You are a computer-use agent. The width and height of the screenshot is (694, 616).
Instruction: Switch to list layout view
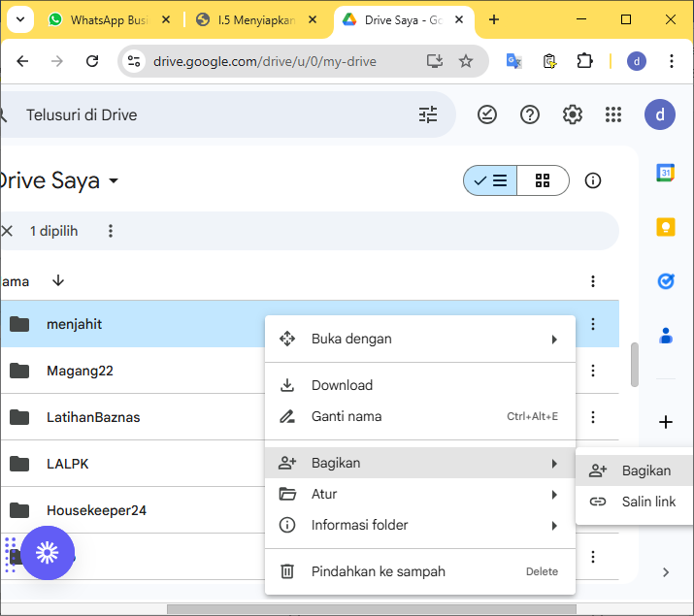(490, 180)
